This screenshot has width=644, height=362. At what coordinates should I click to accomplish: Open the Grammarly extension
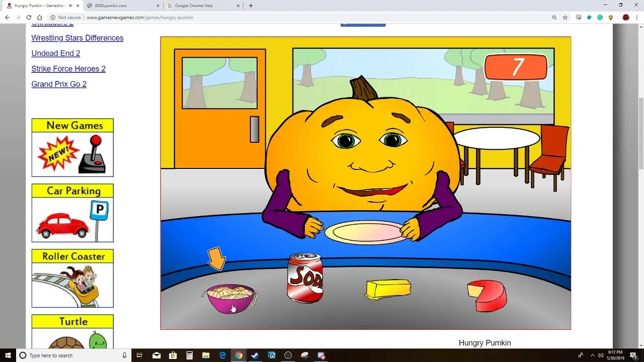point(600,18)
